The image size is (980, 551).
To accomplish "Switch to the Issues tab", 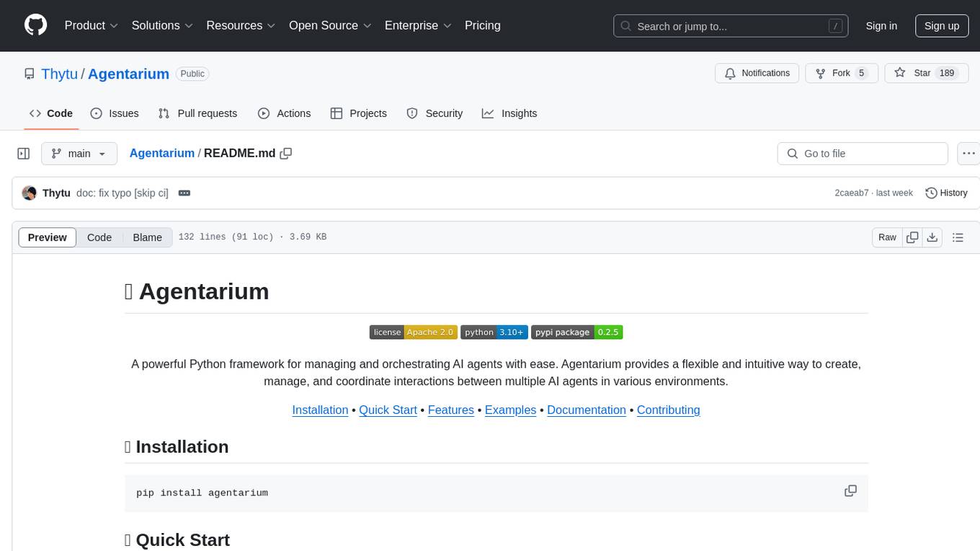I will click(x=115, y=113).
